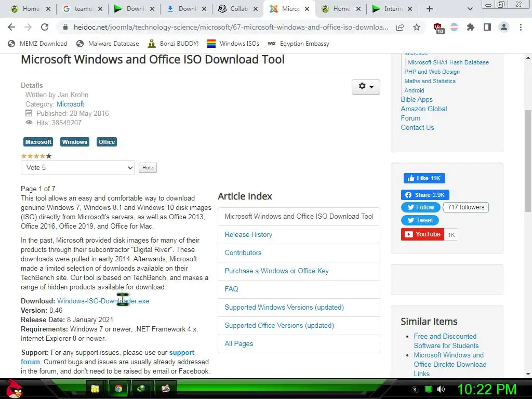Click the YouTube subscribe button
Screen dimensions: 532x399
pos(422,234)
